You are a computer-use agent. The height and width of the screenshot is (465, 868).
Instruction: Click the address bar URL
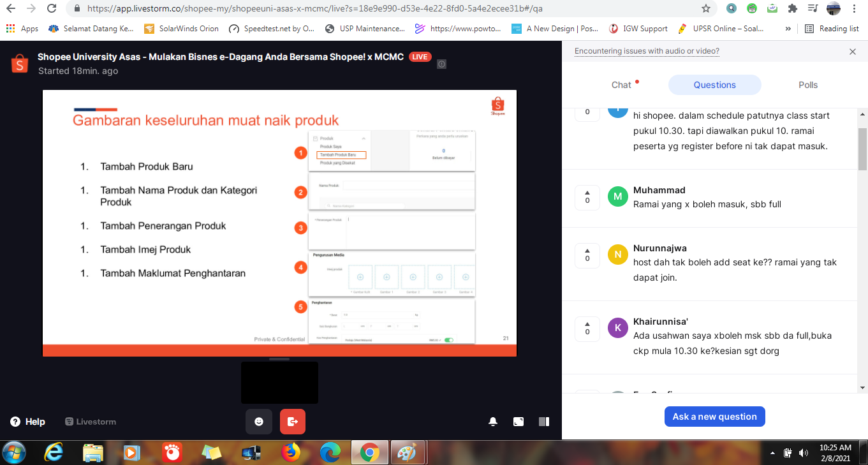click(x=315, y=9)
